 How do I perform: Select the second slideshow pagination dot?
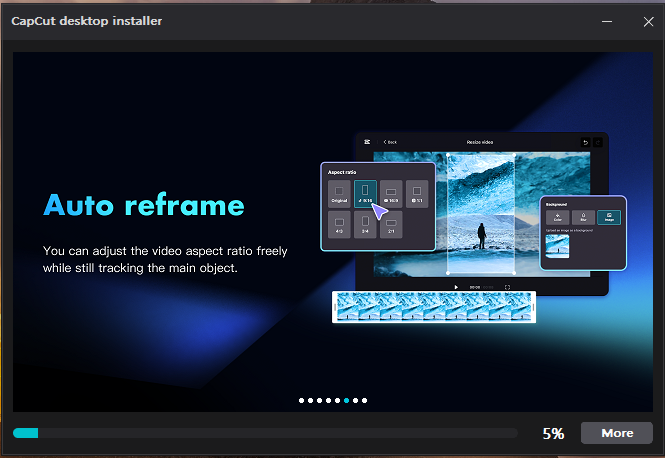point(310,400)
